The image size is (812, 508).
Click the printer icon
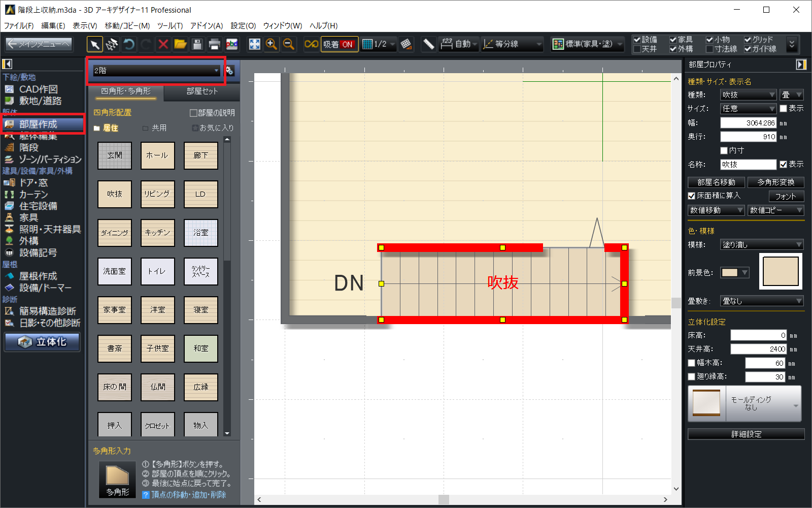214,45
